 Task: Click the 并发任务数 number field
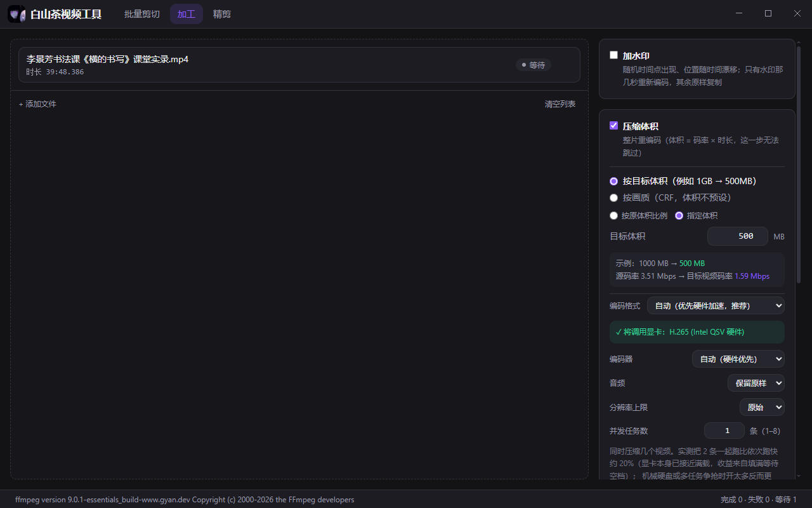pos(724,431)
